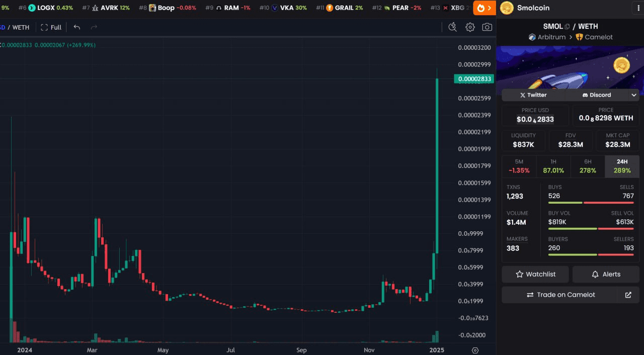Click the Camelot DEX link

click(594, 37)
